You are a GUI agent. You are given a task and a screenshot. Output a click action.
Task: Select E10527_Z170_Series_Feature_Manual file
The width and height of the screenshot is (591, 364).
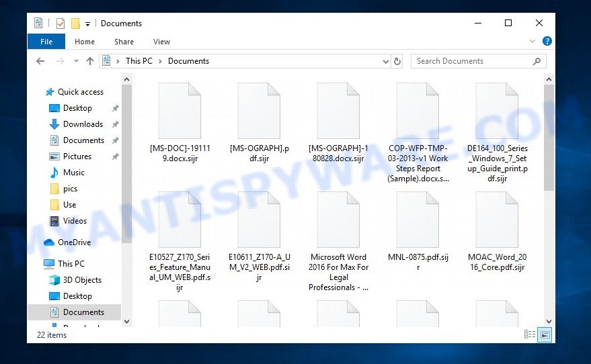pos(180,242)
